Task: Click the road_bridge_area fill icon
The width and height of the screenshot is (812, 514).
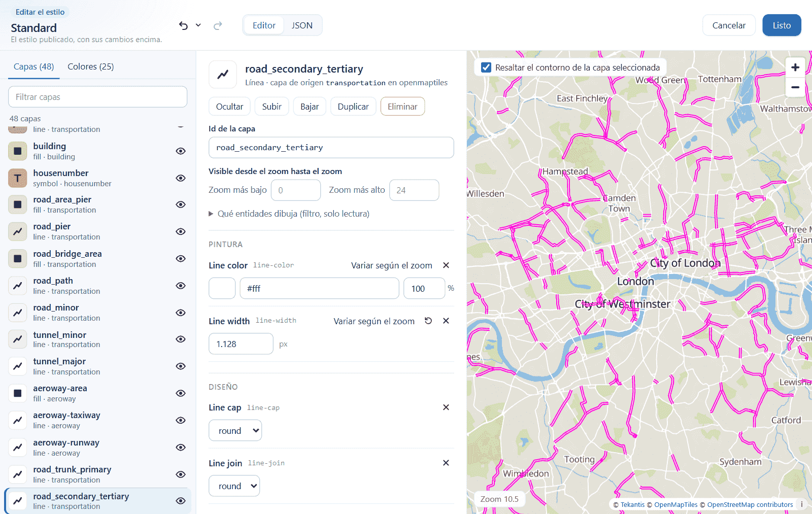Action: [x=18, y=259]
